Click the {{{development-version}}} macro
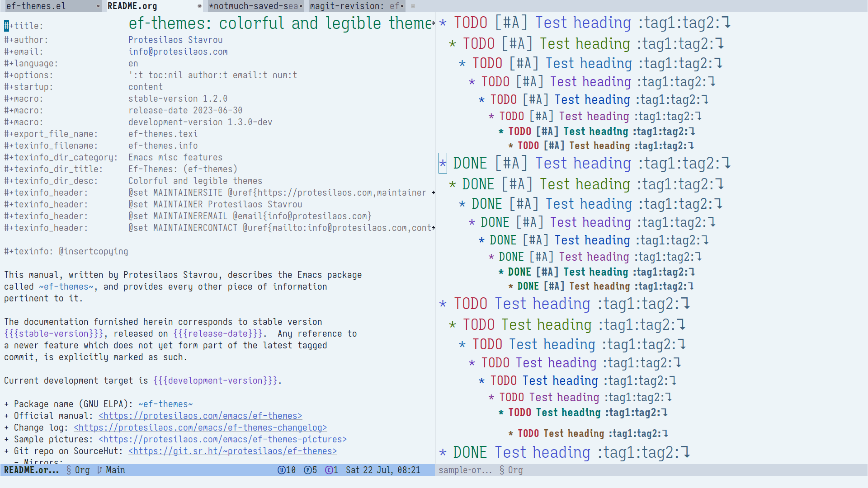 [215, 380]
